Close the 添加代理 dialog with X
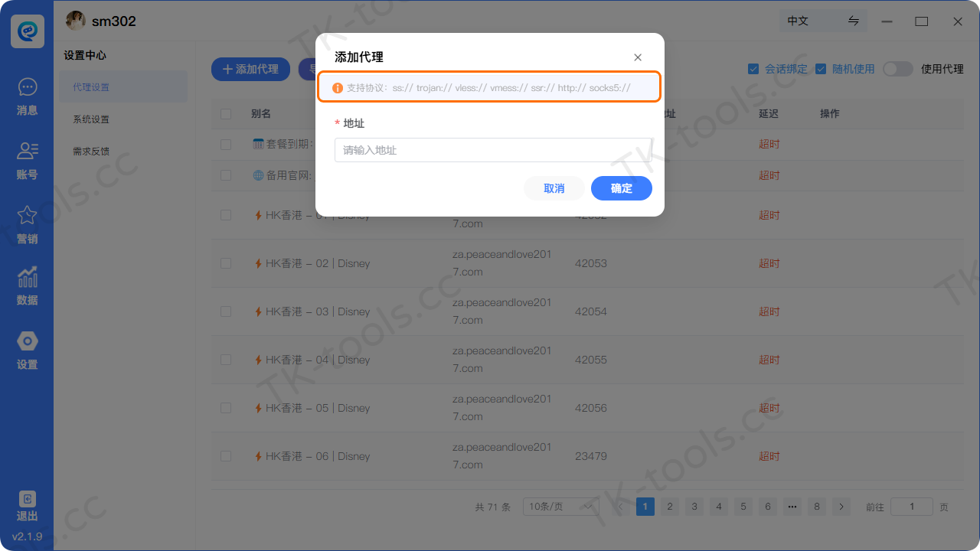This screenshot has width=980, height=551. coord(638,57)
